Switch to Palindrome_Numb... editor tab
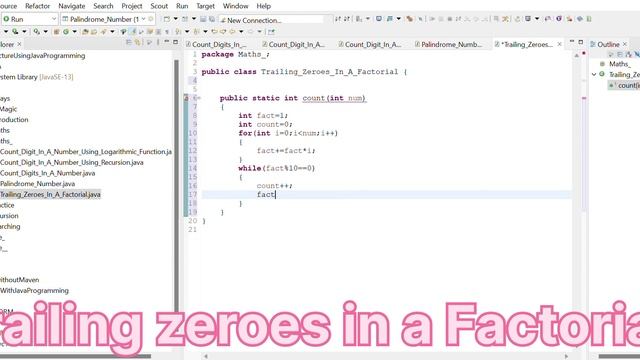The width and height of the screenshot is (640, 360). pyautogui.click(x=448, y=44)
